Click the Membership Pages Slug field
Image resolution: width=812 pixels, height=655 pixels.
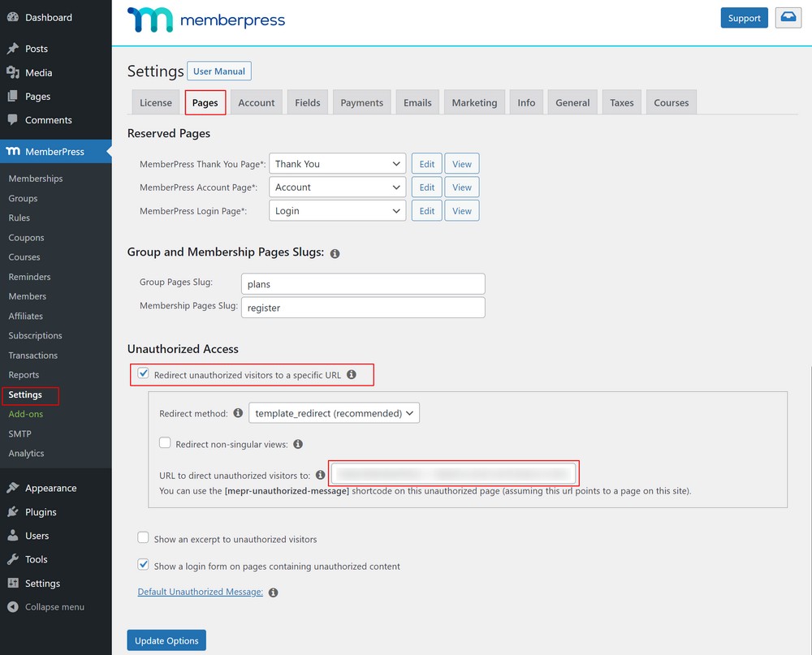(363, 307)
